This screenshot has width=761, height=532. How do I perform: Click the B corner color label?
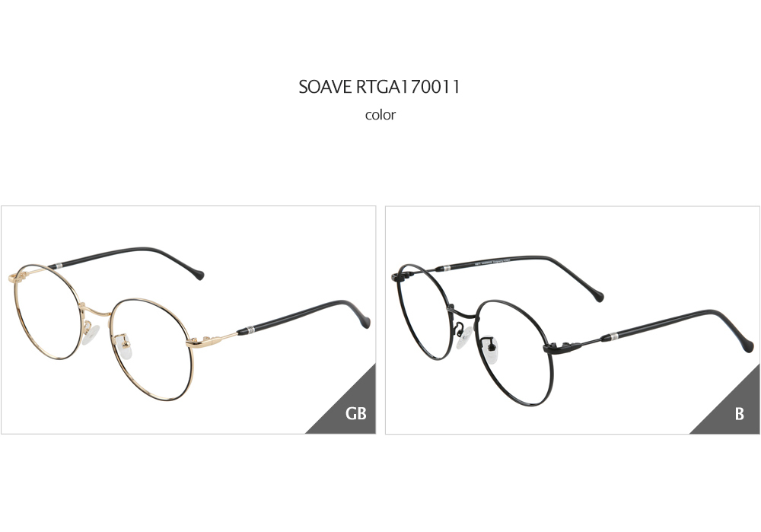tap(739, 413)
